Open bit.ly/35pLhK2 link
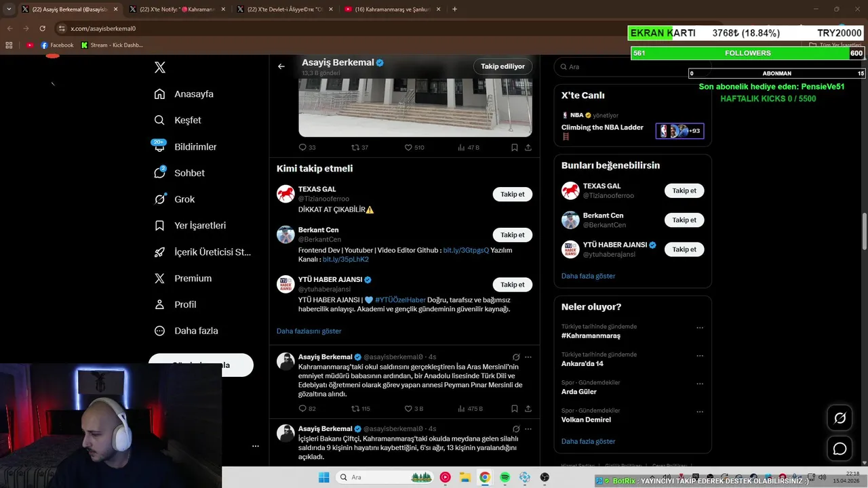Viewport: 868px width, 488px height. [345, 260]
